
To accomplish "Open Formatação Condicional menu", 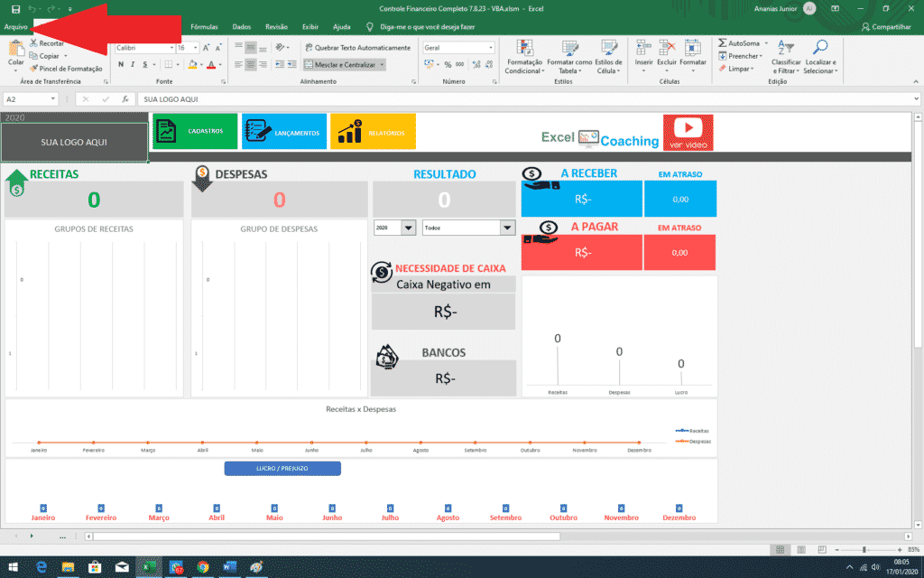I will [524, 57].
